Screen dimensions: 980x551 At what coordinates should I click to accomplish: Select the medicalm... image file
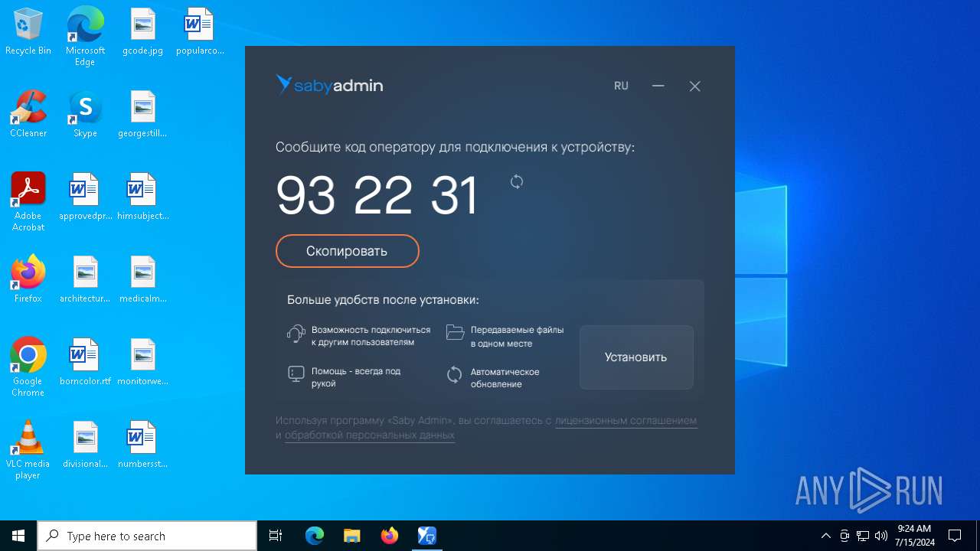click(x=143, y=279)
